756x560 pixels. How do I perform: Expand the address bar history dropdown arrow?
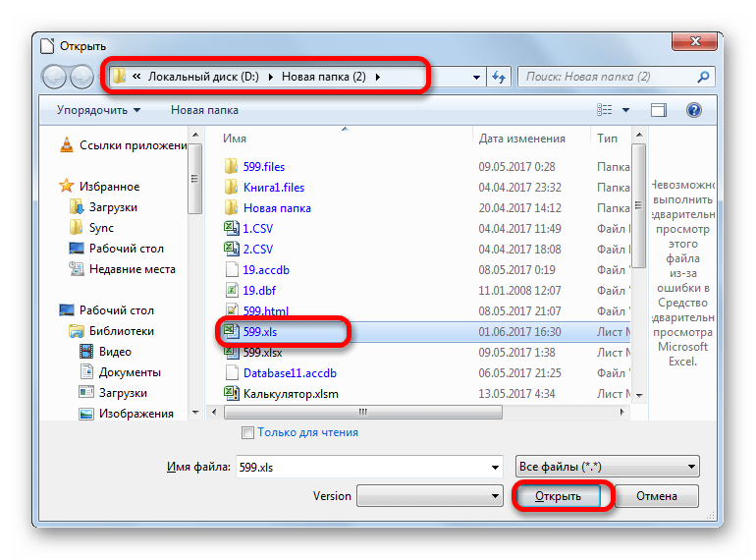pos(476,78)
